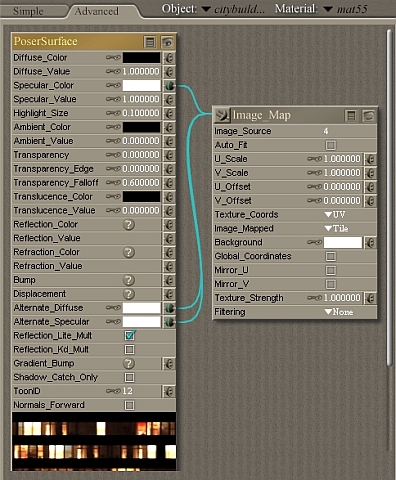Click U_Scale animation key icon
The width and height of the screenshot is (396, 480).
tap(314, 159)
